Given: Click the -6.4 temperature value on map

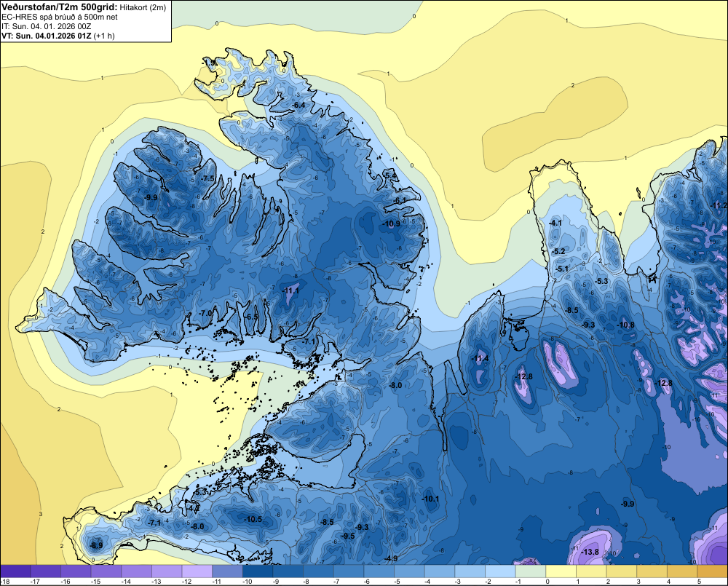Looking at the screenshot, I should (299, 106).
